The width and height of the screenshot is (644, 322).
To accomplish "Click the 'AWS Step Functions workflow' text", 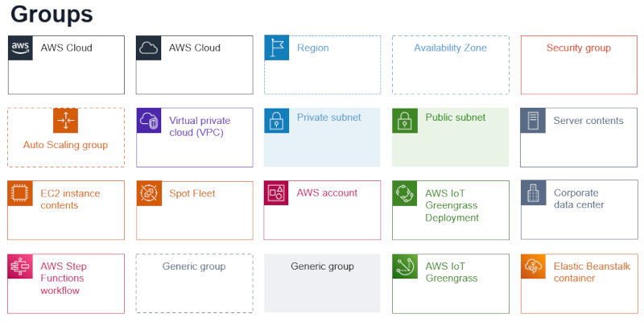I will (x=64, y=279).
